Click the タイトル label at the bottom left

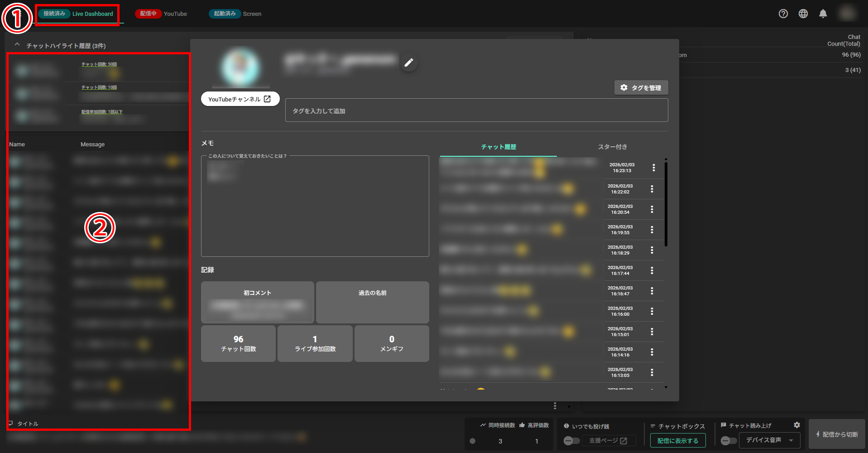click(28, 424)
